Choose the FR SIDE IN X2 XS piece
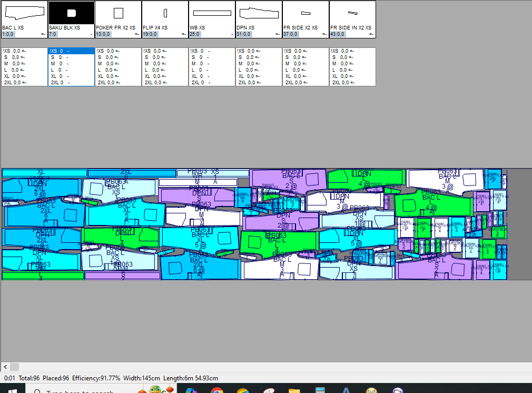The image size is (532, 393). click(352, 13)
